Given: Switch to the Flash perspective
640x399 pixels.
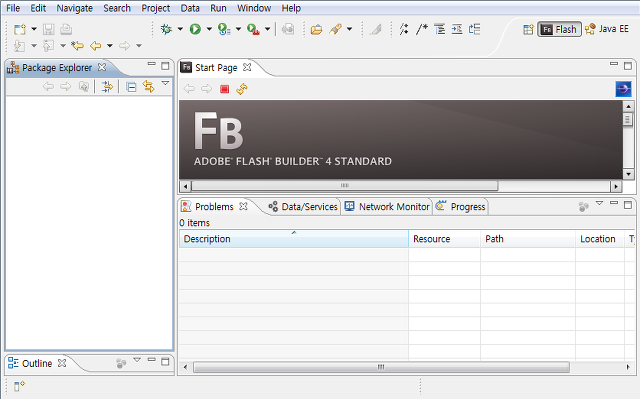Looking at the screenshot, I should tap(559, 29).
